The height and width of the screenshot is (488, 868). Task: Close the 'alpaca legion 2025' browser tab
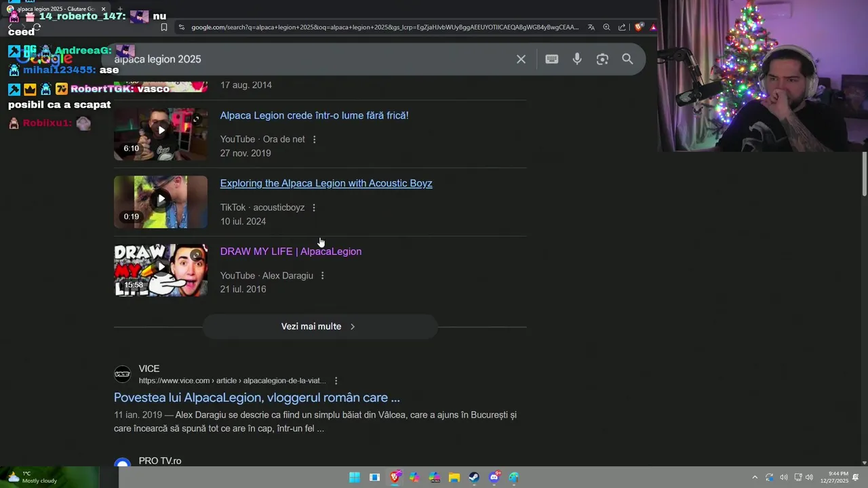tap(103, 9)
